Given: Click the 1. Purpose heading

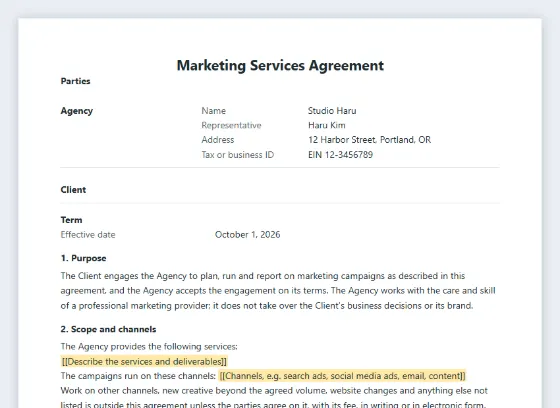Looking at the screenshot, I should pos(84,258).
